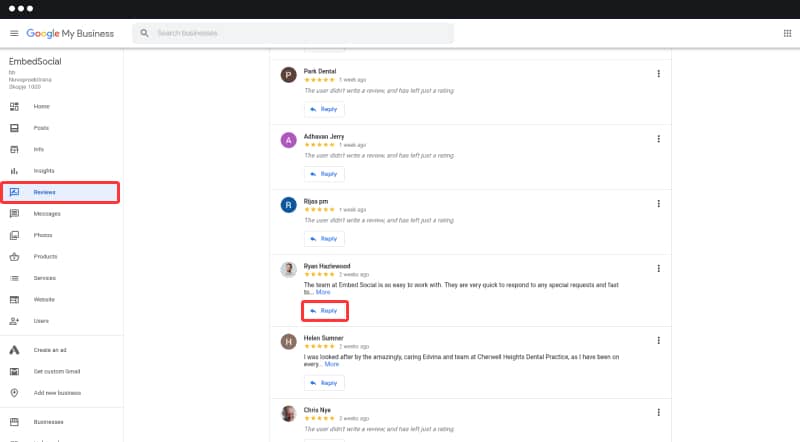Reply to Rijas pm's review
The width and height of the screenshot is (800, 442).
point(324,239)
